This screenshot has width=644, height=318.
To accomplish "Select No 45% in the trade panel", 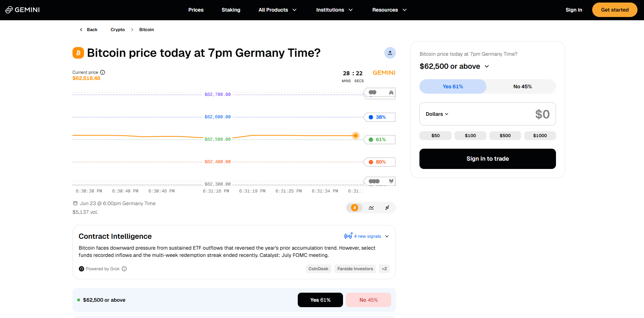I will coord(522,86).
